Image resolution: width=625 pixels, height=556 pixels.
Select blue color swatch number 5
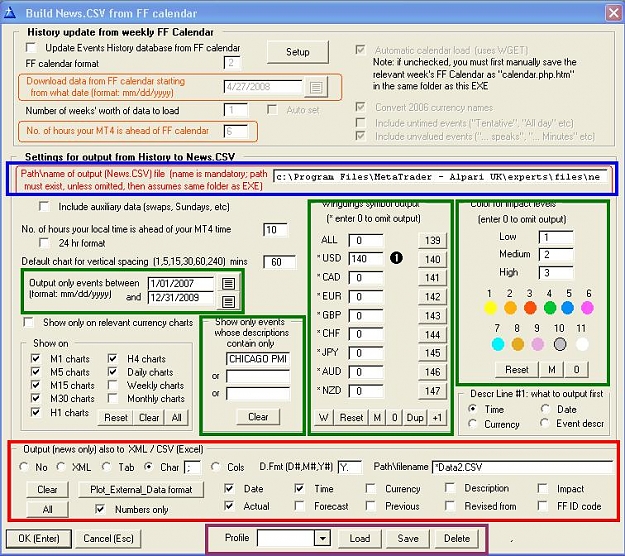click(x=568, y=308)
